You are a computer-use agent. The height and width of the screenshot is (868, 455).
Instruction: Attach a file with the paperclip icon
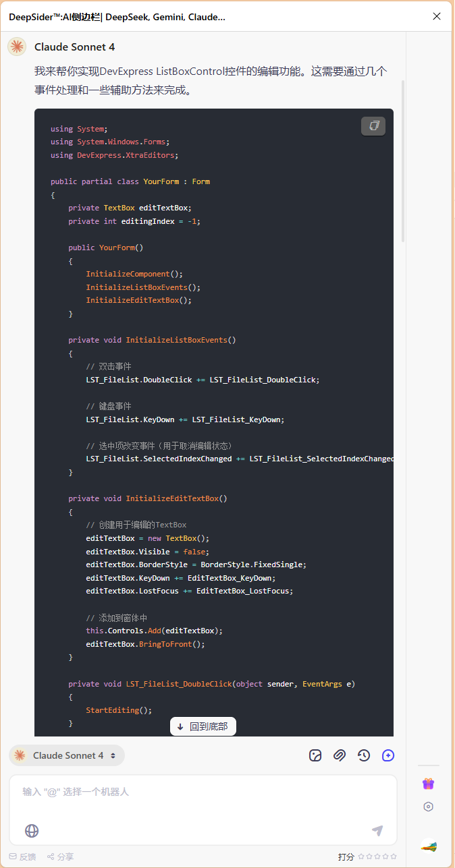click(x=340, y=755)
